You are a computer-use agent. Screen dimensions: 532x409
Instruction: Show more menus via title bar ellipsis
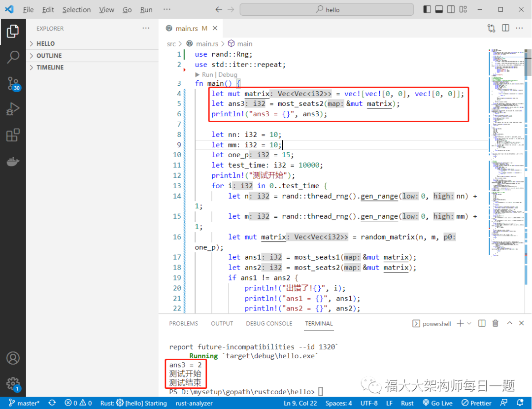pos(167,9)
